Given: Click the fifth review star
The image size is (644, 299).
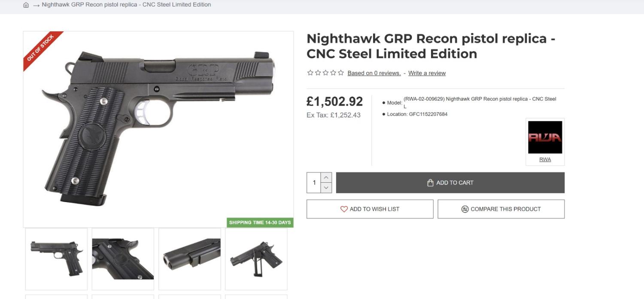Looking at the screenshot, I should pyautogui.click(x=341, y=73).
